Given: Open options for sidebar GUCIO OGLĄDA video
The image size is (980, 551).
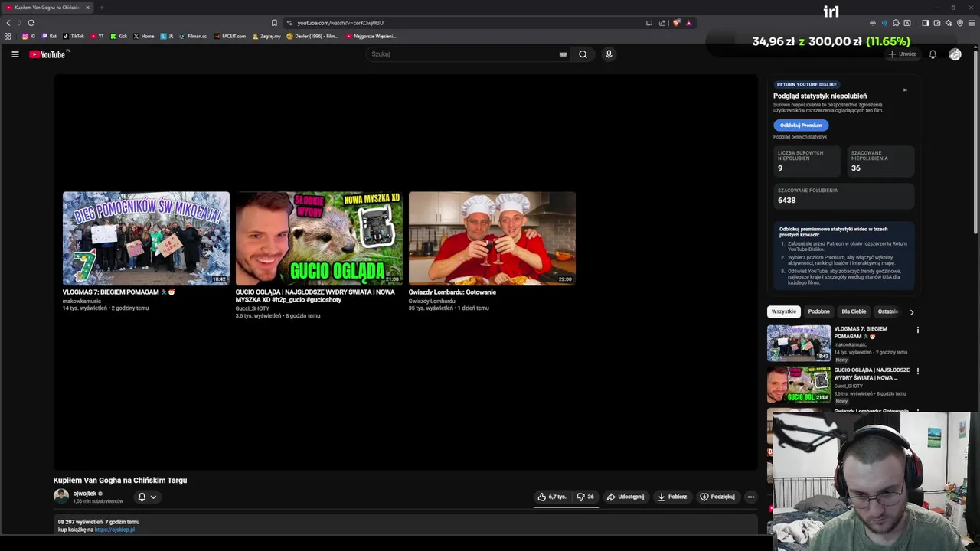Looking at the screenshot, I should pos(918,371).
